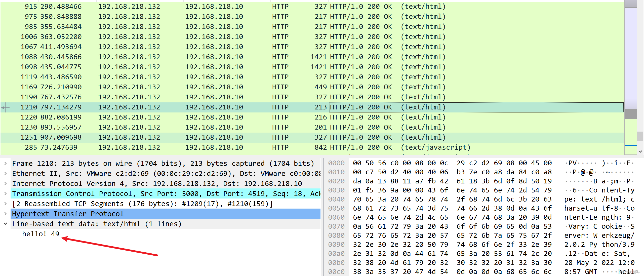The image size is (644, 276).
Task: Click scroll down arrow of packet list
Action: pyautogui.click(x=640, y=151)
